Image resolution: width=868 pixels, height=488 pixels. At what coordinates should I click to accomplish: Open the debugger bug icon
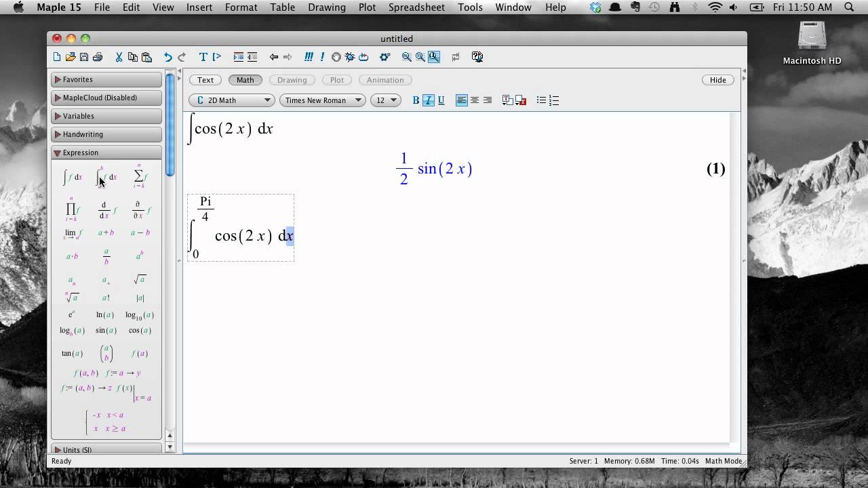349,57
